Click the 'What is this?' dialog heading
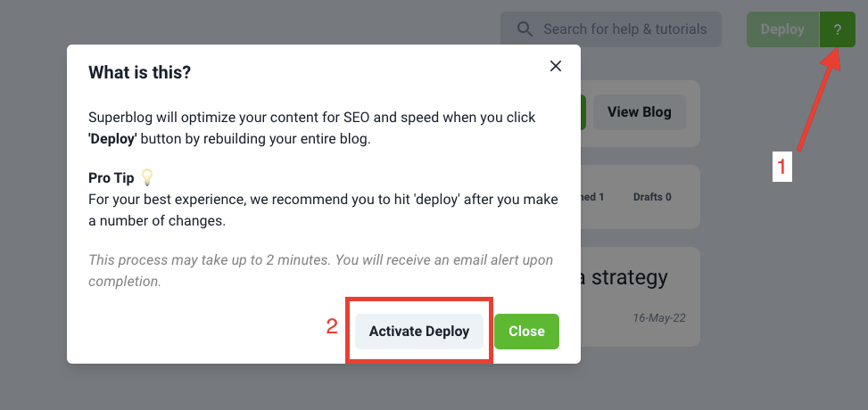Screen dimensions: 868x410 pyautogui.click(x=139, y=72)
